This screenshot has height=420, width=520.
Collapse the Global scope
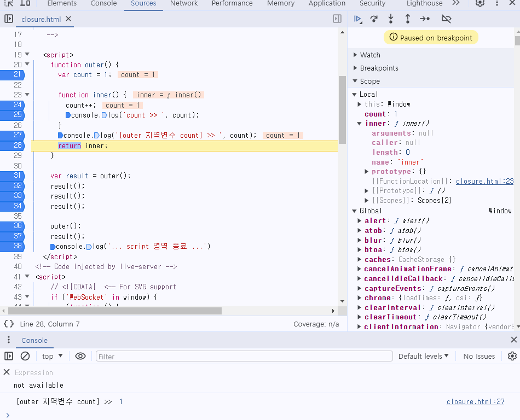355,211
